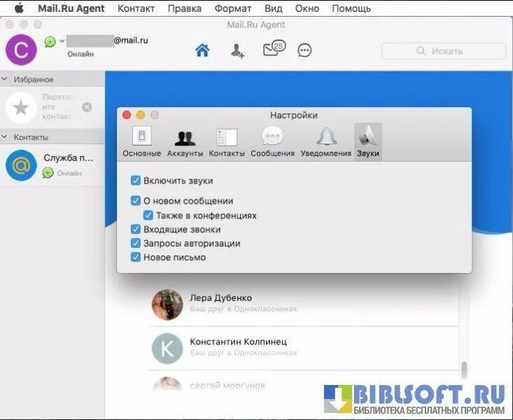Collapse the Избранное section
The height and width of the screenshot is (420, 513).
tap(5, 79)
